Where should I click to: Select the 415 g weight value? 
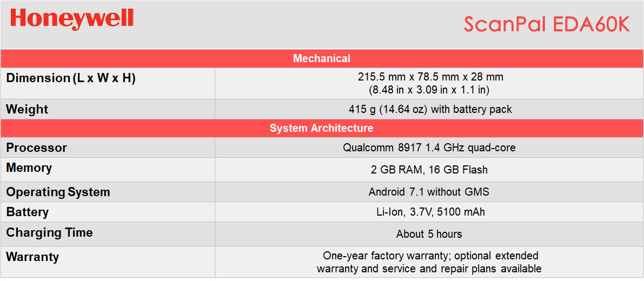point(430,109)
